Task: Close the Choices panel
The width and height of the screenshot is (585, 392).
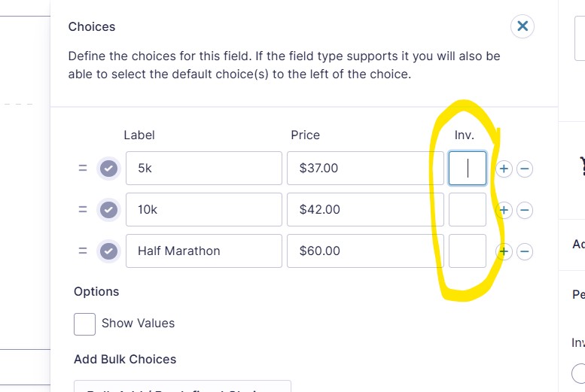Action: coord(523,26)
